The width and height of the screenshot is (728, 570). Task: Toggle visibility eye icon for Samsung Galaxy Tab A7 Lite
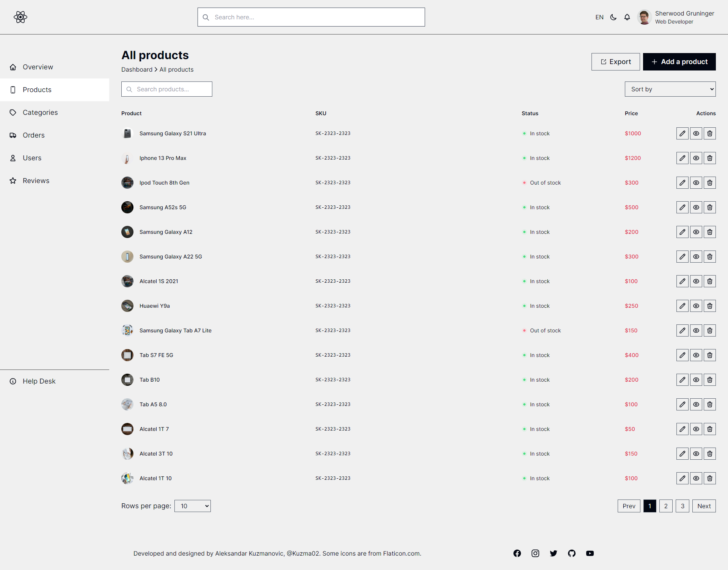coord(696,330)
